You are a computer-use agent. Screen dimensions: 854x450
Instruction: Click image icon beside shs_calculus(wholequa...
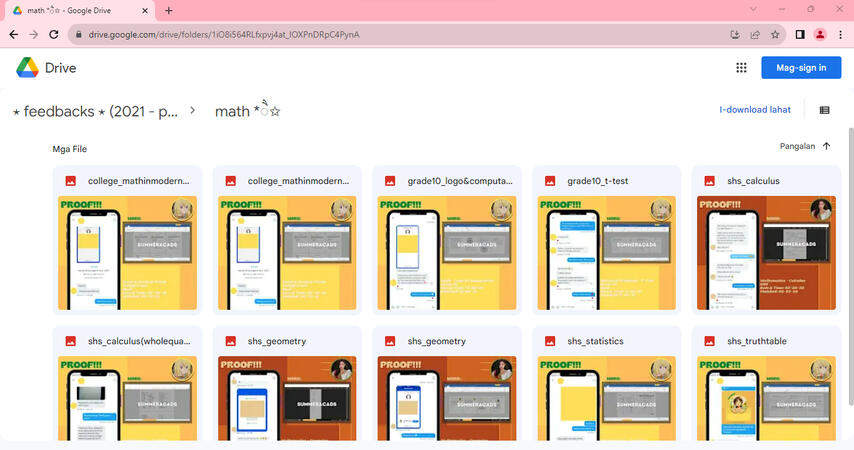(71, 341)
